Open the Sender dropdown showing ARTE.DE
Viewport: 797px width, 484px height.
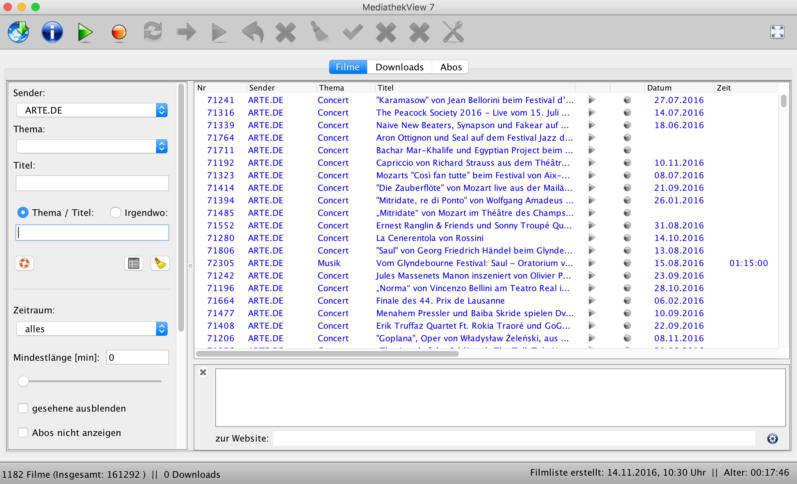[x=91, y=110]
